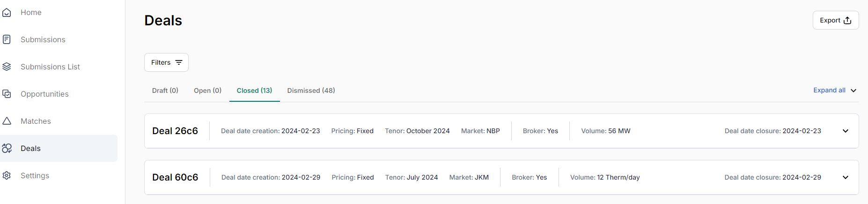Click the export upload icon
868x204 pixels.
coord(847,20)
